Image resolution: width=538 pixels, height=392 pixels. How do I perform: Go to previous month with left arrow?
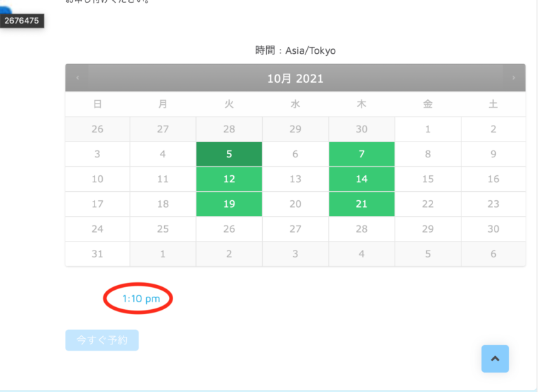click(77, 78)
